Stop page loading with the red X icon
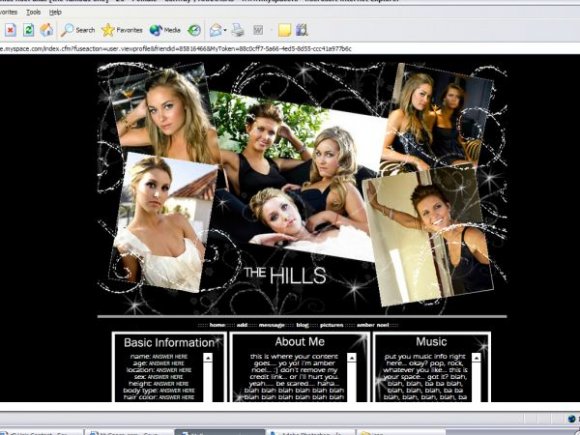Viewport: 580px width, 435px height. (x=10, y=30)
